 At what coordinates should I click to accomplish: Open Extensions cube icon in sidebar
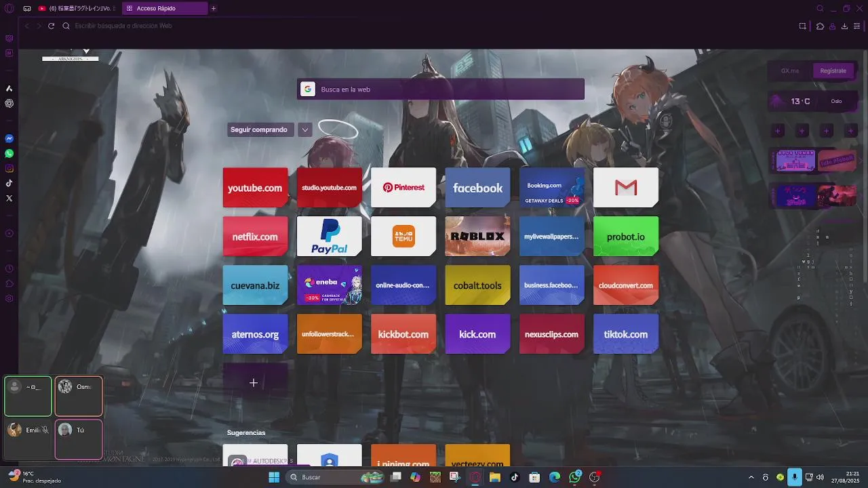coord(9,283)
